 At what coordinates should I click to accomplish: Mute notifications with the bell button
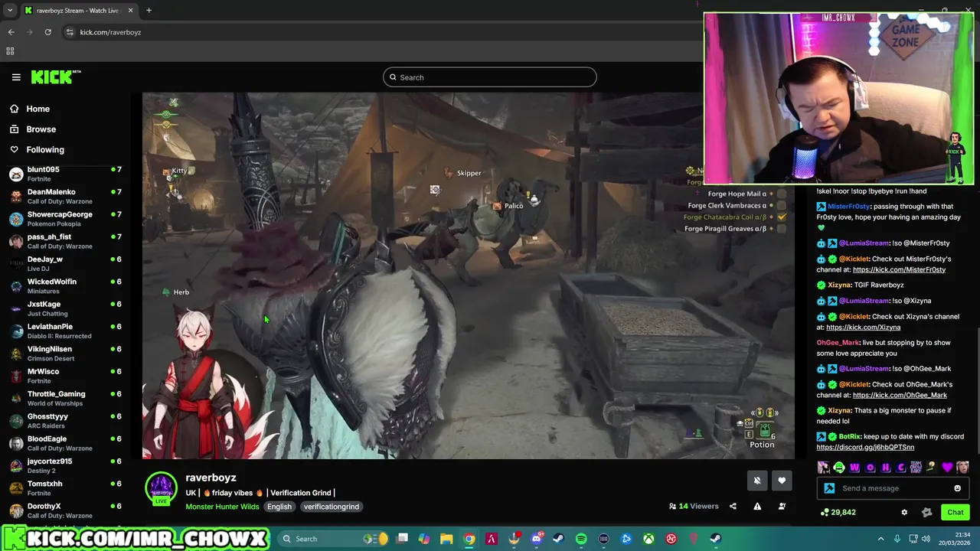click(757, 481)
